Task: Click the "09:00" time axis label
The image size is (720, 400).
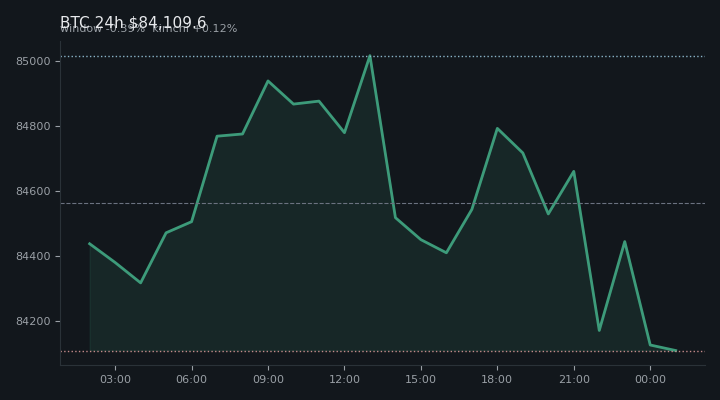Action: pos(268,379)
